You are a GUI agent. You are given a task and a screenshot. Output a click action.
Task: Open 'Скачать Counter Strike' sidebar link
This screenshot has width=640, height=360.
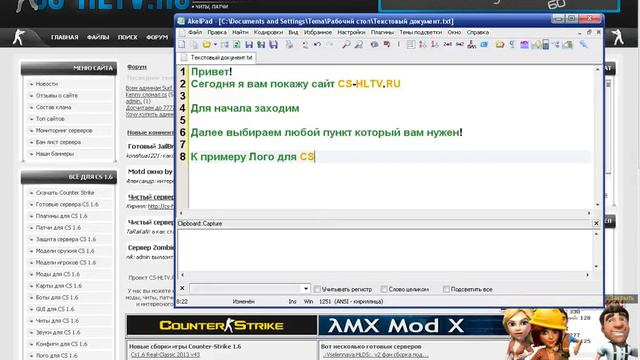[64, 193]
